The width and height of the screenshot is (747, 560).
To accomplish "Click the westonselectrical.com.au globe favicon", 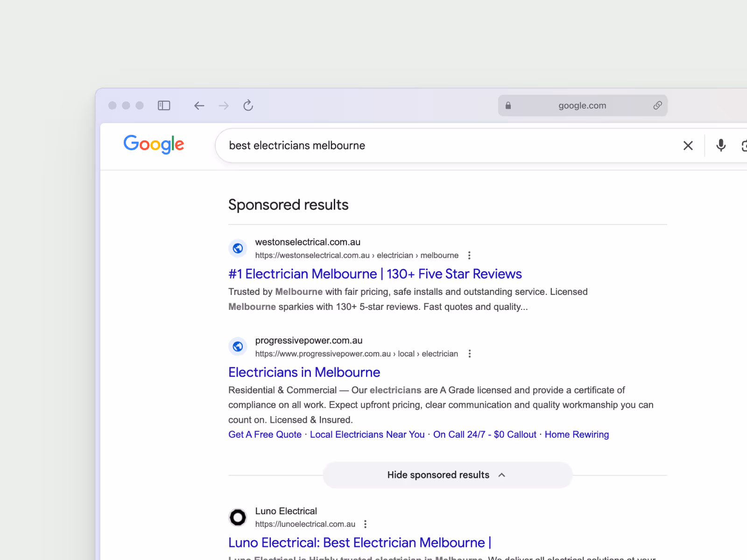I will [238, 248].
